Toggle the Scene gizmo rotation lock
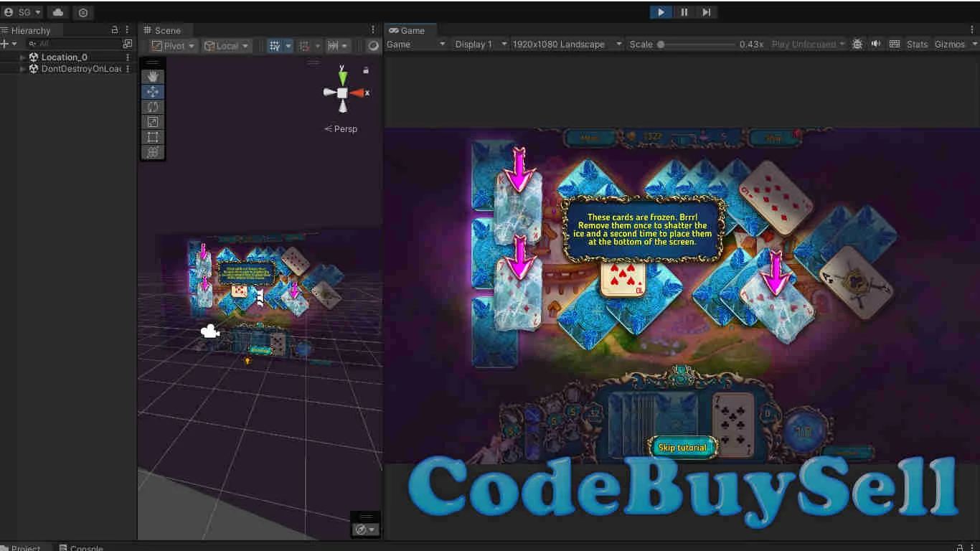The image size is (980, 551). pos(366,70)
